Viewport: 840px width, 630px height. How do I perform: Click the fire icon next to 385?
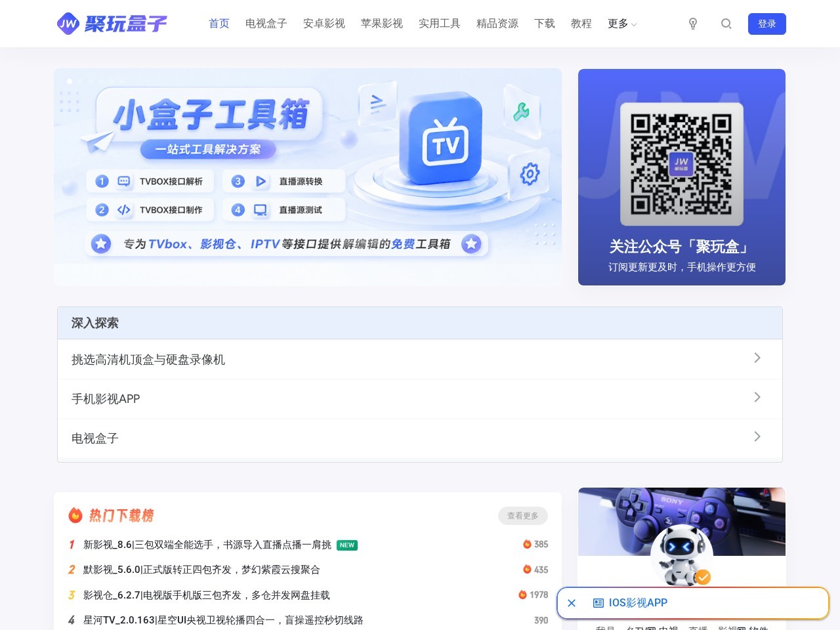527,544
